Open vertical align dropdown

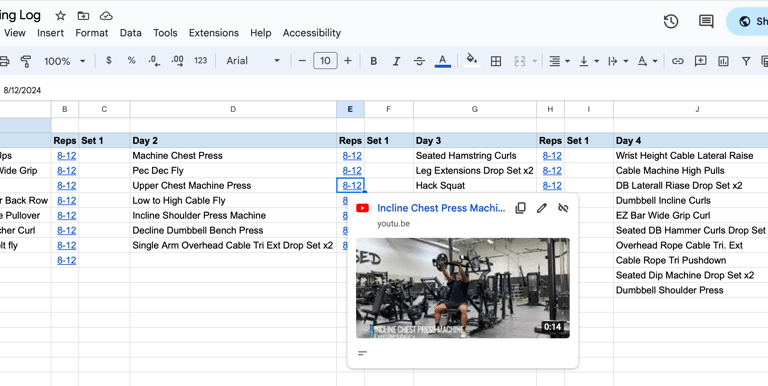coord(589,61)
